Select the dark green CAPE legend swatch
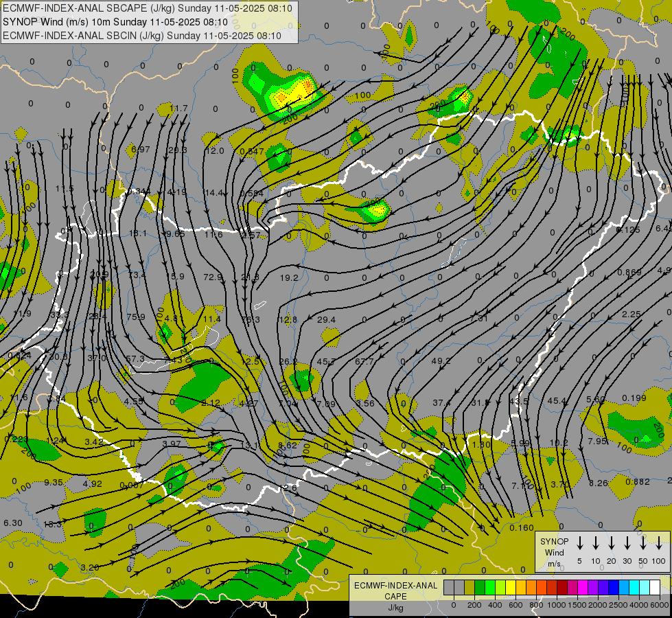This screenshot has height=618, width=672. click(x=480, y=588)
